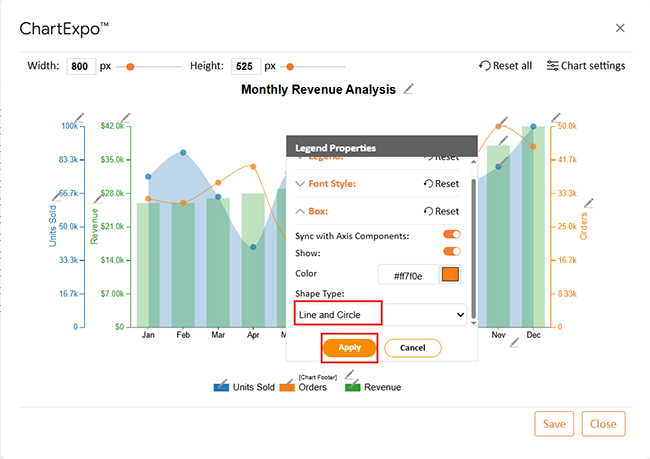The image size is (650, 459).
Task: Toggle Sync with Axis Components switch
Action: (x=452, y=235)
